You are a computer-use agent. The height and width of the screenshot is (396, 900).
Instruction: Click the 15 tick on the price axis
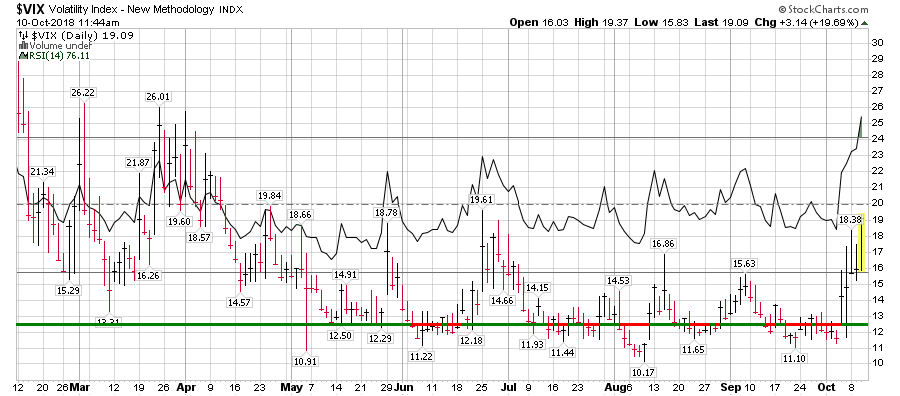[878, 284]
